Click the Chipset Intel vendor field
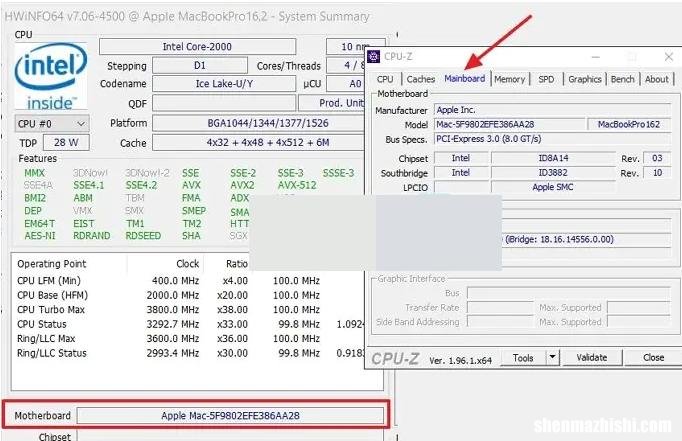Viewport: 682px width, 441px height. click(x=461, y=158)
